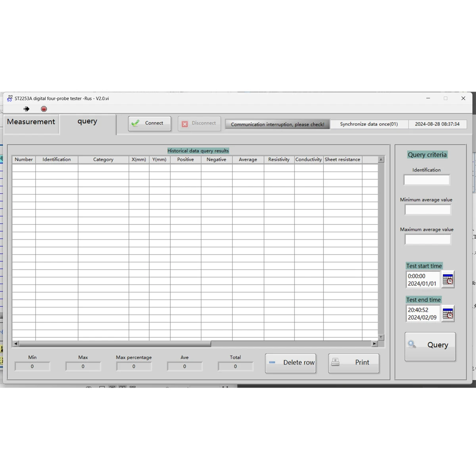
Task: Open the Test end time calendar picker
Action: 448,314
